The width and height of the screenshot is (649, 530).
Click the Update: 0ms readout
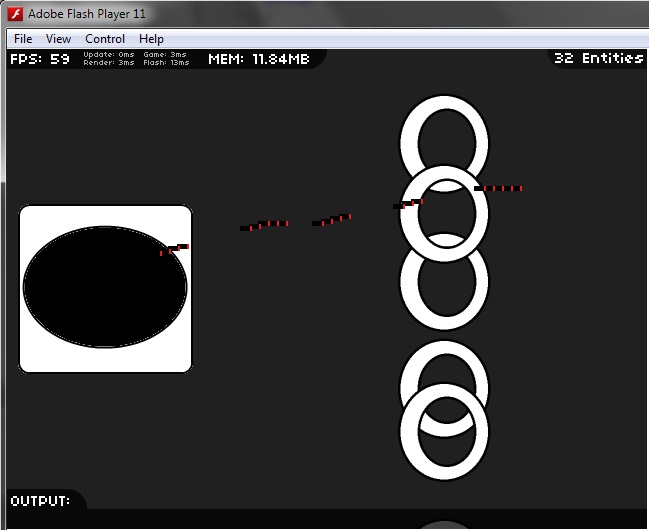(109, 55)
